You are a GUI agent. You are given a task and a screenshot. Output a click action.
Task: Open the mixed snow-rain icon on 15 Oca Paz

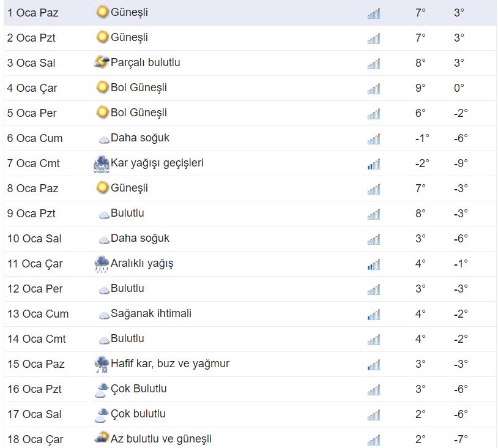(102, 364)
